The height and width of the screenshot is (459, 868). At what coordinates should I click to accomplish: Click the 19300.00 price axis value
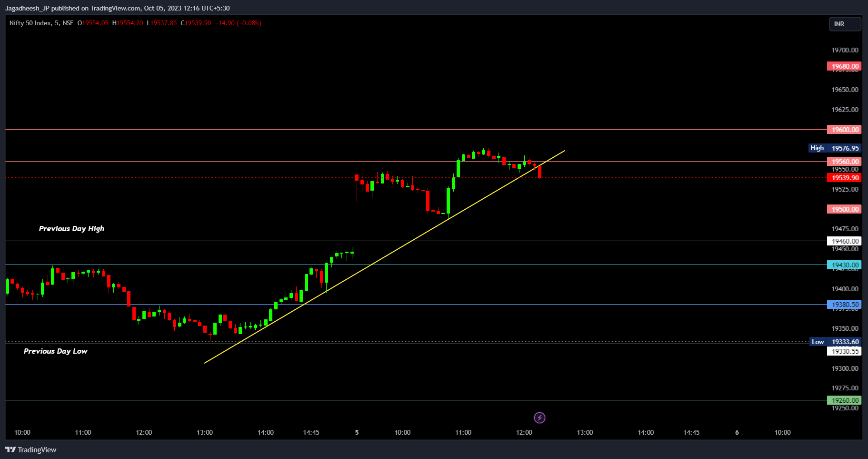coord(845,368)
